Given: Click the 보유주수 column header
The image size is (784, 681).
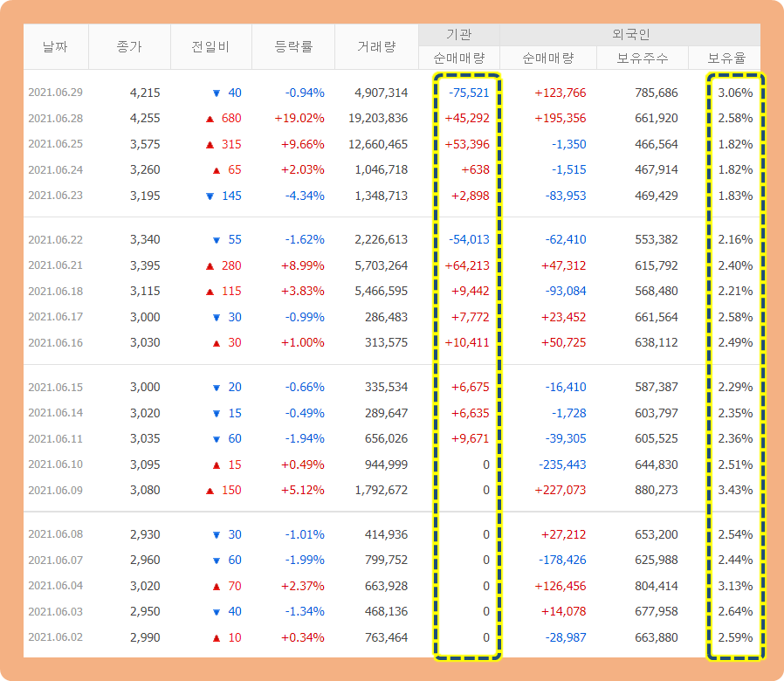Looking at the screenshot, I should click(643, 58).
